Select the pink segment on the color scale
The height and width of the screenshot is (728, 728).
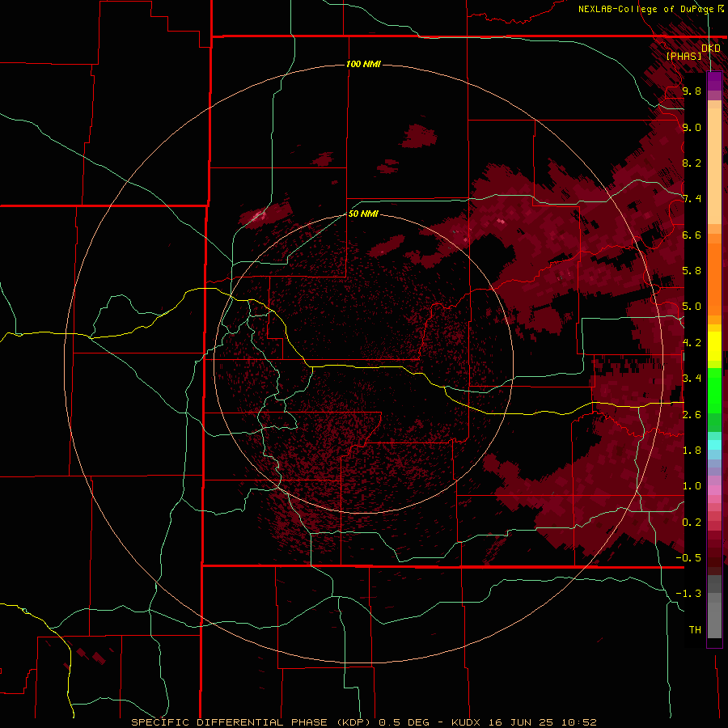coord(714,490)
